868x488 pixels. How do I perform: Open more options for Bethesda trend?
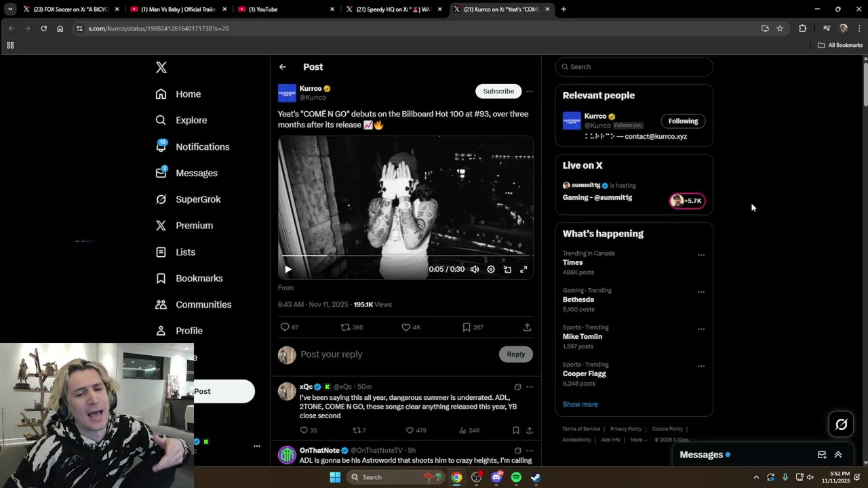click(701, 292)
